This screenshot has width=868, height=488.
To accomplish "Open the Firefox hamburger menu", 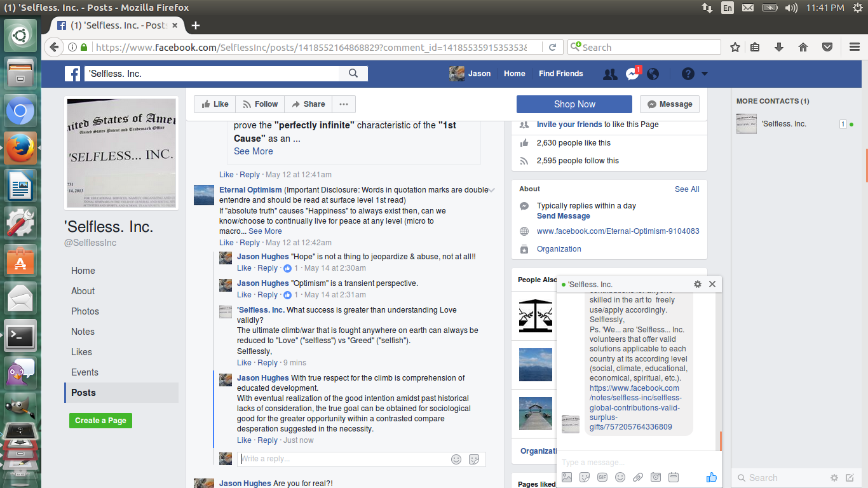I will (855, 47).
